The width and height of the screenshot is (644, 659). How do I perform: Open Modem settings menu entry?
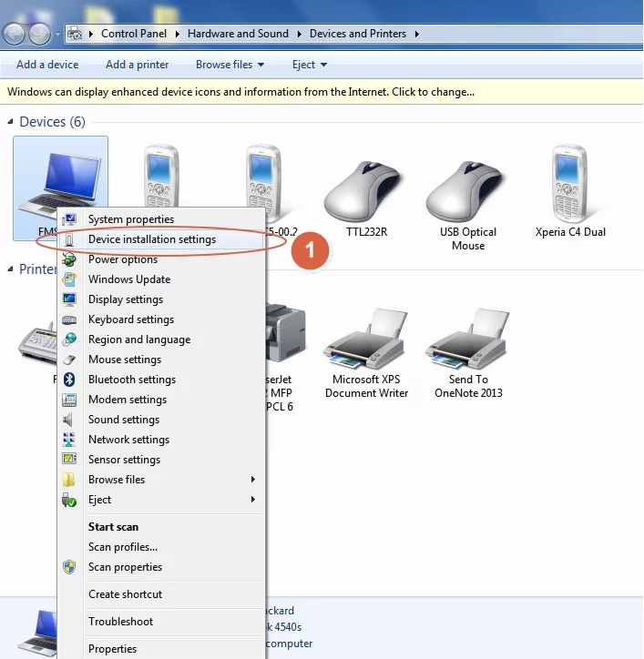point(160,400)
